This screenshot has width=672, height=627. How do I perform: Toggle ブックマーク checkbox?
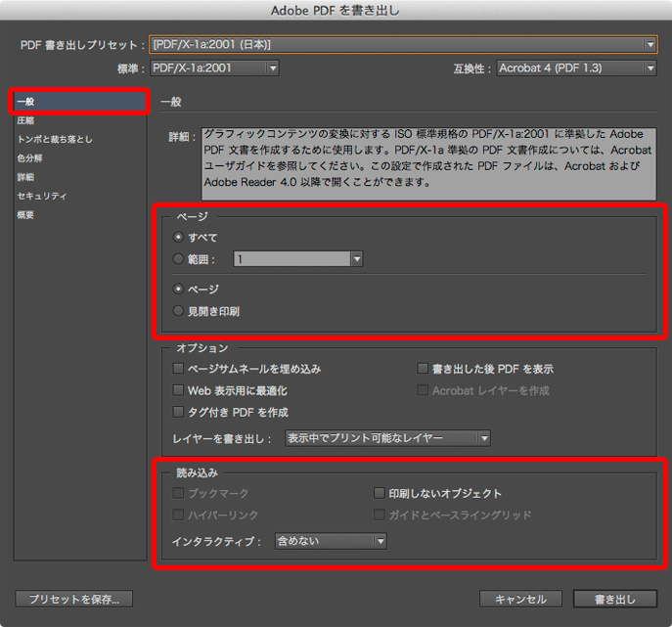coord(178,493)
